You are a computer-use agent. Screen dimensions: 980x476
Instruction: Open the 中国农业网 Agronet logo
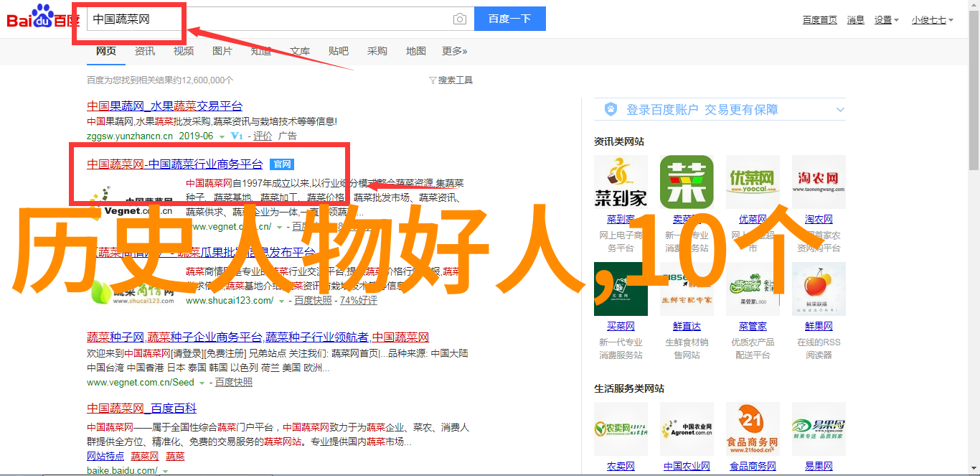pos(687,429)
